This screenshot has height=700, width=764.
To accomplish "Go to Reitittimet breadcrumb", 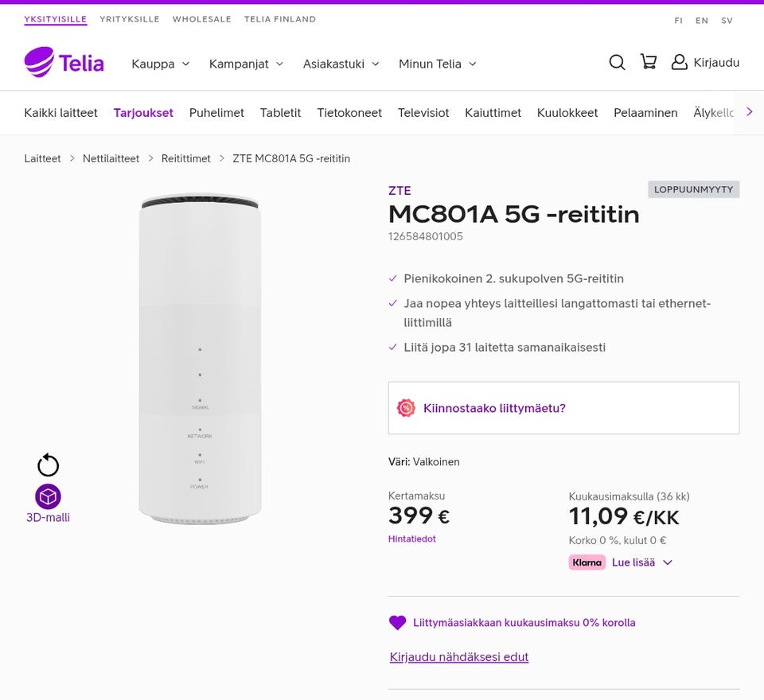I will 186,159.
